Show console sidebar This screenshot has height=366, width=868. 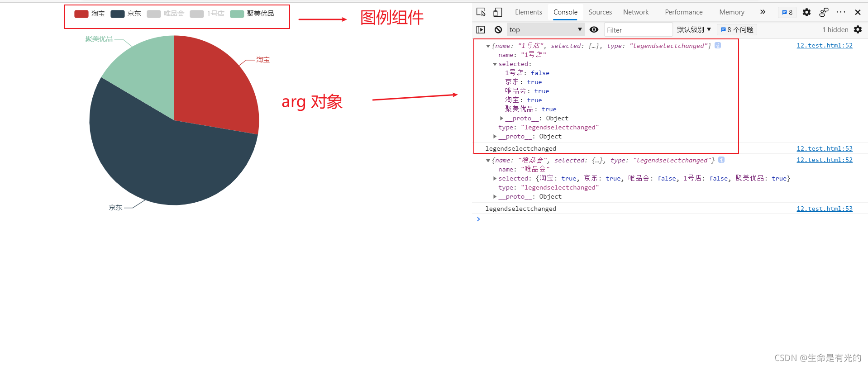pyautogui.click(x=481, y=30)
